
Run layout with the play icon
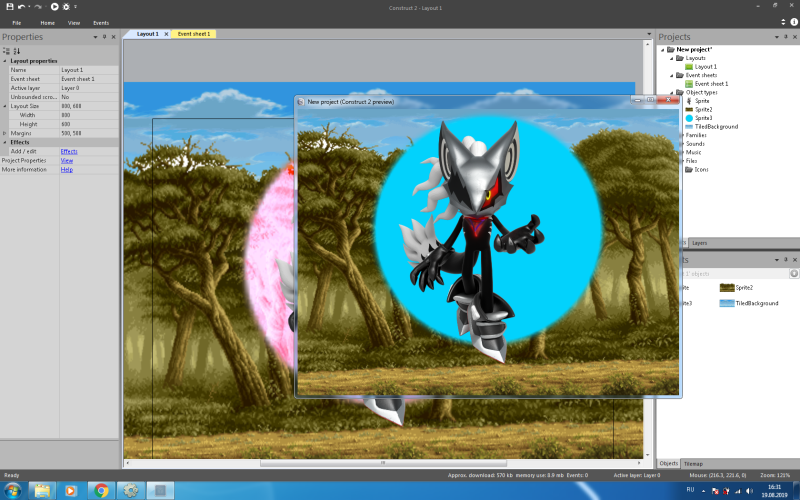click(54, 7)
